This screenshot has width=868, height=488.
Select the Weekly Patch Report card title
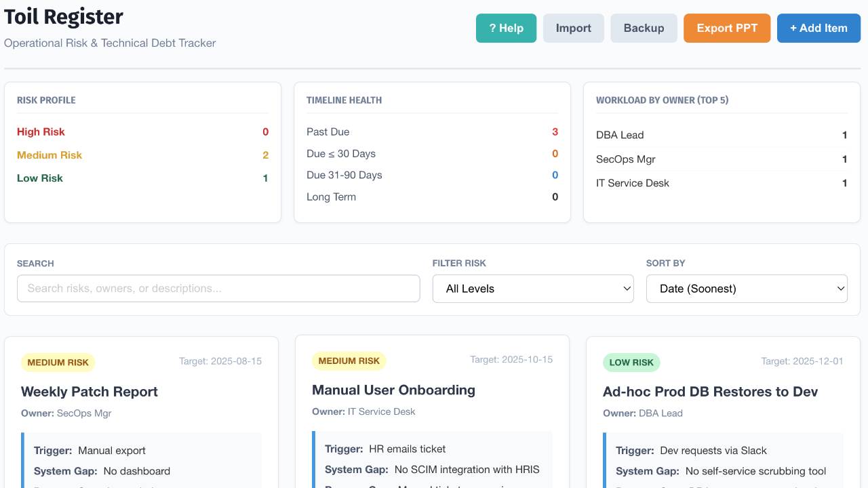pos(90,391)
